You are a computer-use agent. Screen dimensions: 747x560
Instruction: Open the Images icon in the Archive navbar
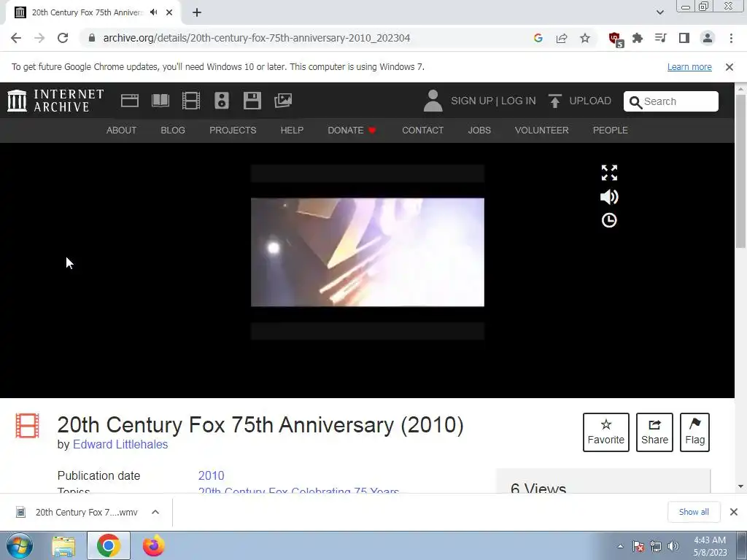pos(283,101)
